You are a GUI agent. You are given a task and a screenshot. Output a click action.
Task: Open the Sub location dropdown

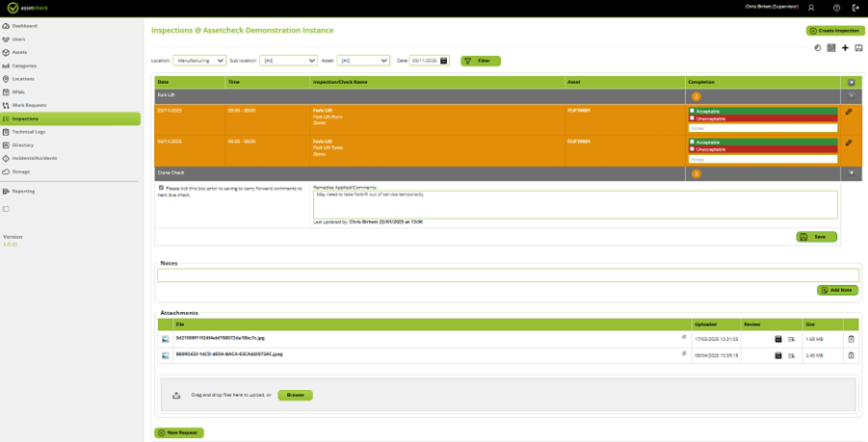point(288,61)
